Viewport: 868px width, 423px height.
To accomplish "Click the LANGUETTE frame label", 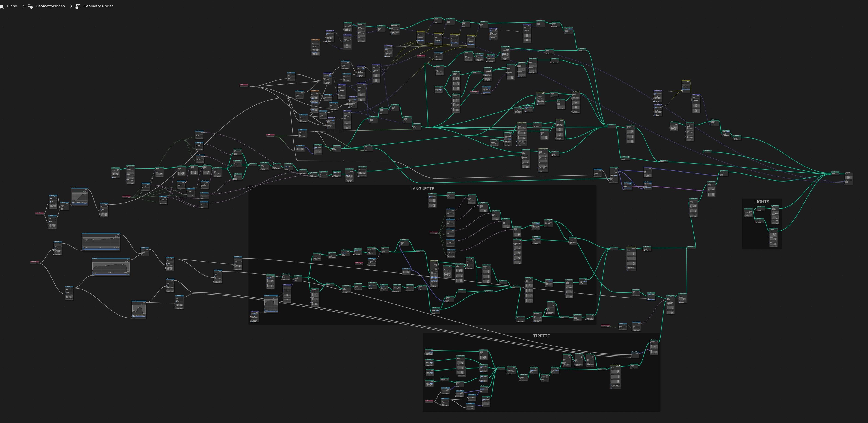I will pyautogui.click(x=422, y=189).
